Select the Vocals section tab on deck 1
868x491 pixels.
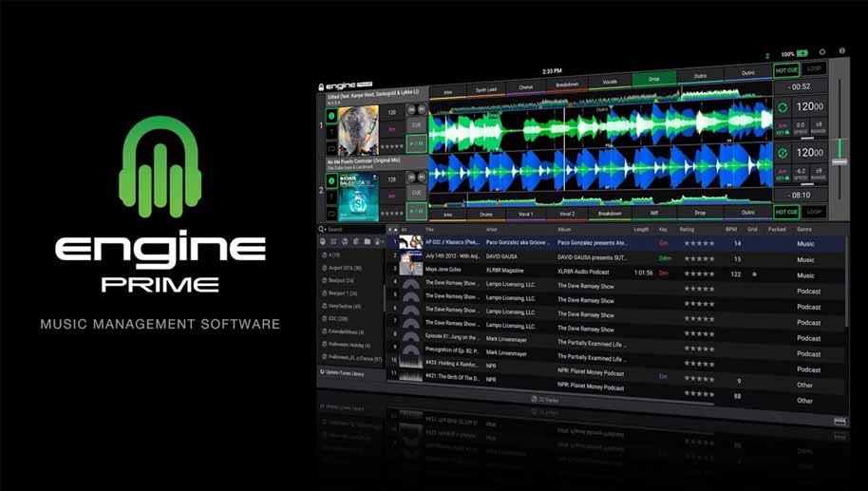tap(610, 82)
